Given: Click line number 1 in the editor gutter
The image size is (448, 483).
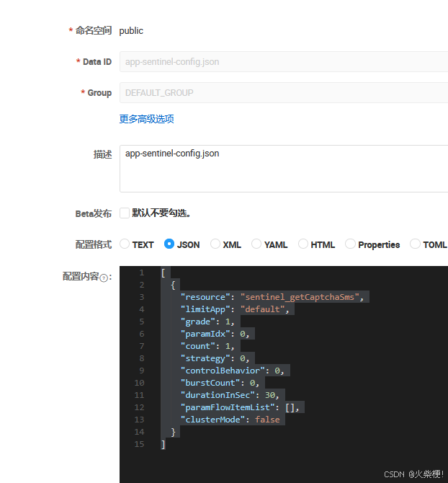Looking at the screenshot, I should (x=142, y=272).
